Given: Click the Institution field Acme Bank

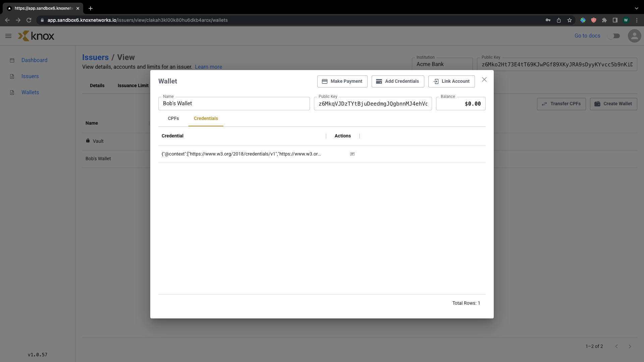Looking at the screenshot, I should 442,64.
